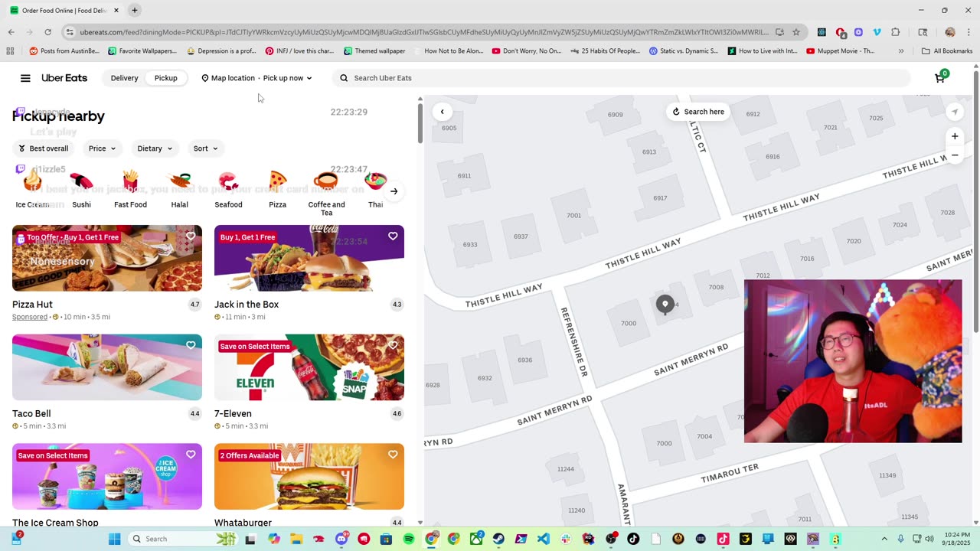Image resolution: width=980 pixels, height=551 pixels.
Task: Zoom out on the map
Action: [955, 155]
